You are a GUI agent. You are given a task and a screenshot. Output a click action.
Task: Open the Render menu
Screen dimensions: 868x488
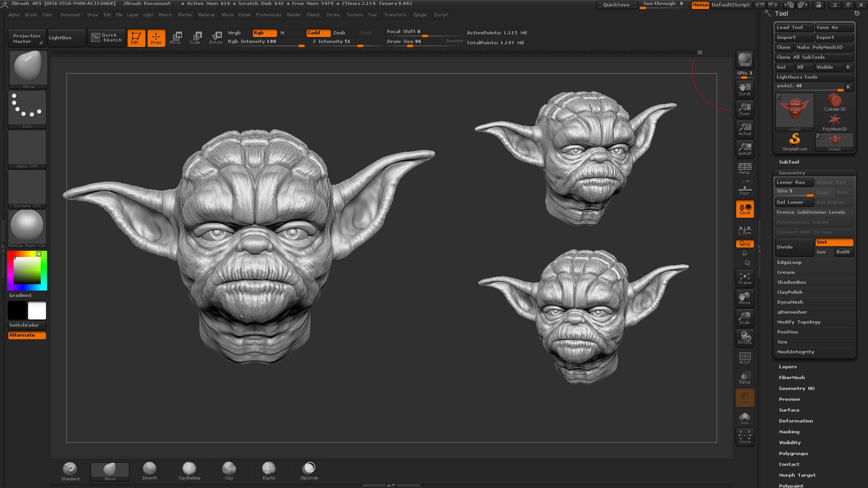[x=294, y=14]
